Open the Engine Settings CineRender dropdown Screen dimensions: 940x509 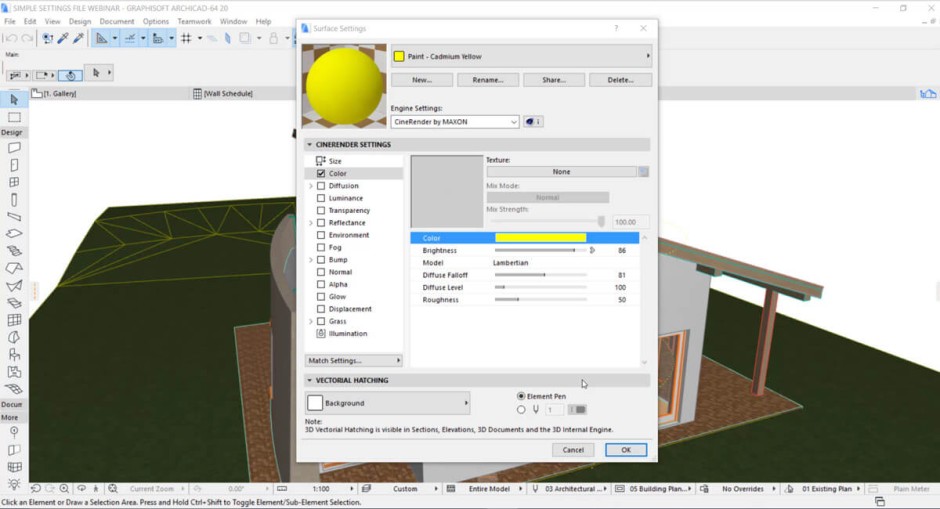coord(455,122)
